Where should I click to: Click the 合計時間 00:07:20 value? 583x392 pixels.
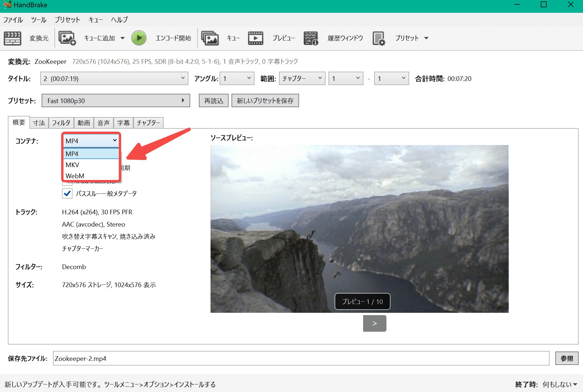[x=459, y=79]
